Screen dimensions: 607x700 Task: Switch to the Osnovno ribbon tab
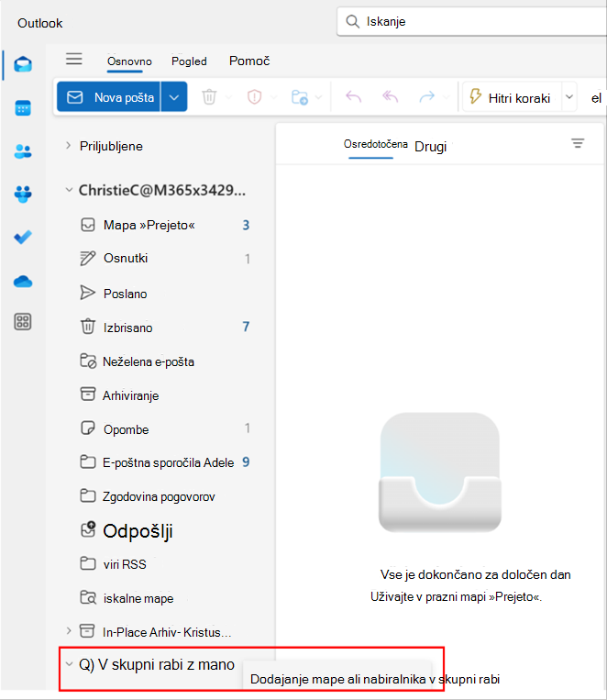tap(129, 61)
